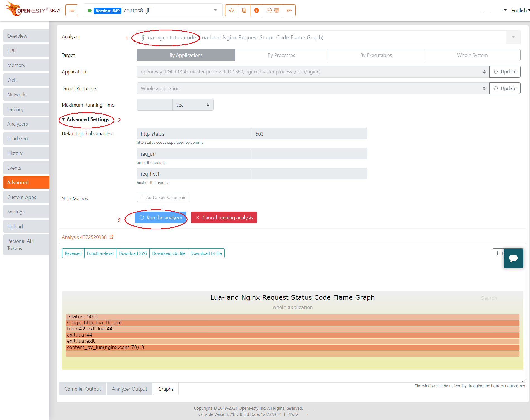
Task: Open the sec time unit dropdown
Action: click(193, 105)
